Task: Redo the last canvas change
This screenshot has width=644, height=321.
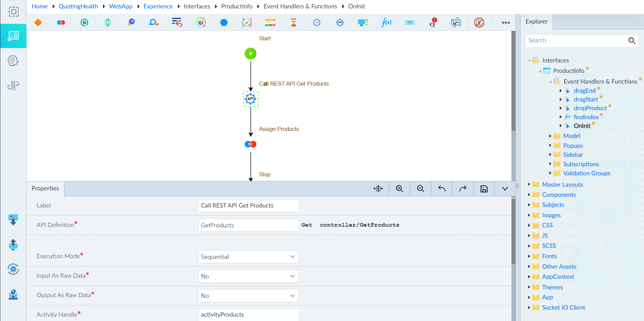Action: [463, 189]
